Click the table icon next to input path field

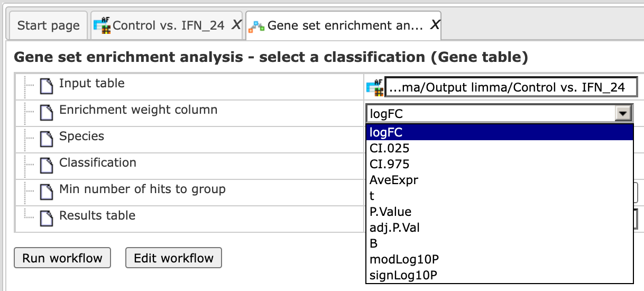[x=374, y=88]
